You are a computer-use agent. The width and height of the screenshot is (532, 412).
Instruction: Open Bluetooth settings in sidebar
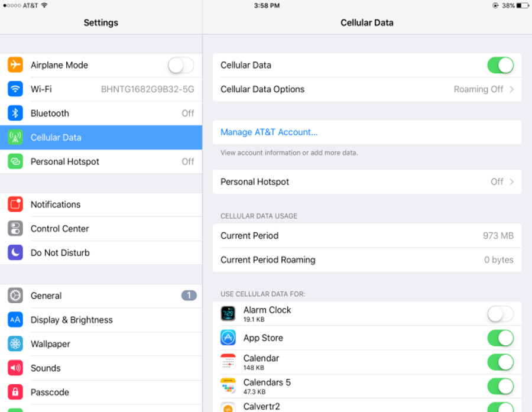point(101,113)
